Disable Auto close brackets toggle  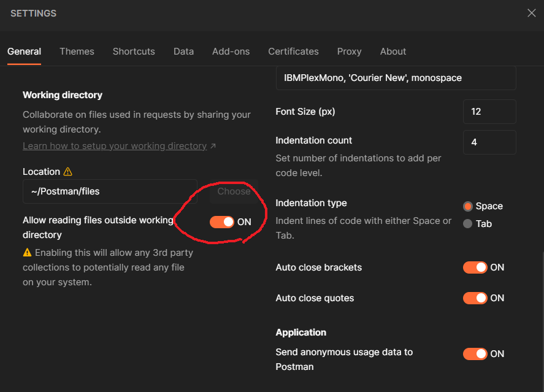475,267
